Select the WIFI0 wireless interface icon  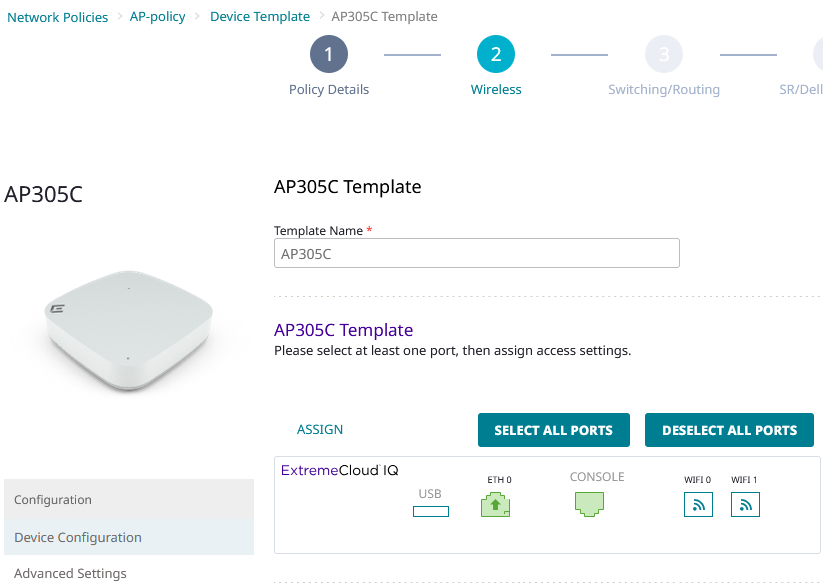click(x=698, y=504)
